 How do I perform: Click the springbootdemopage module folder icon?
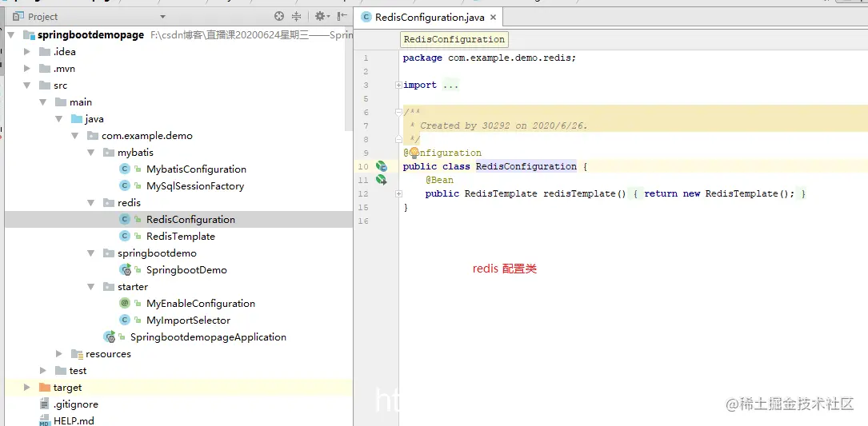tap(29, 35)
